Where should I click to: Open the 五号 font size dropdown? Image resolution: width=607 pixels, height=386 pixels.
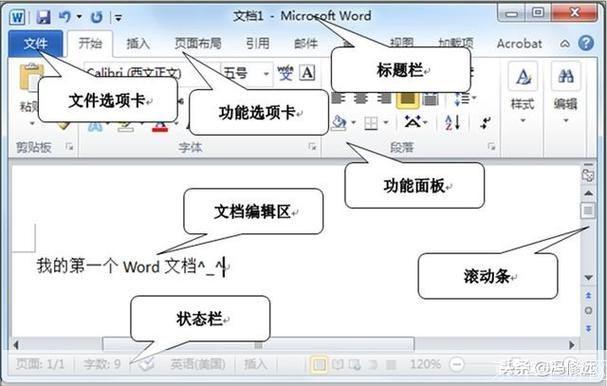coord(266,73)
